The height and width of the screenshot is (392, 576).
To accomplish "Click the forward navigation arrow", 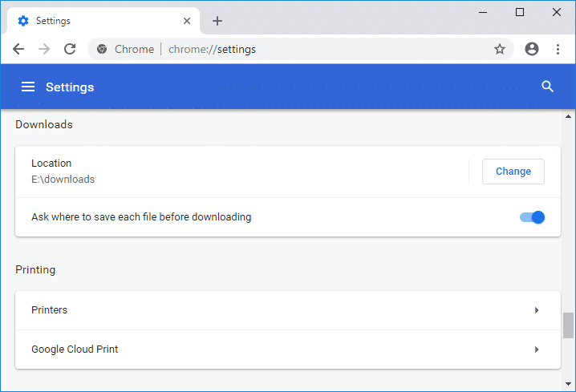I will [x=44, y=49].
